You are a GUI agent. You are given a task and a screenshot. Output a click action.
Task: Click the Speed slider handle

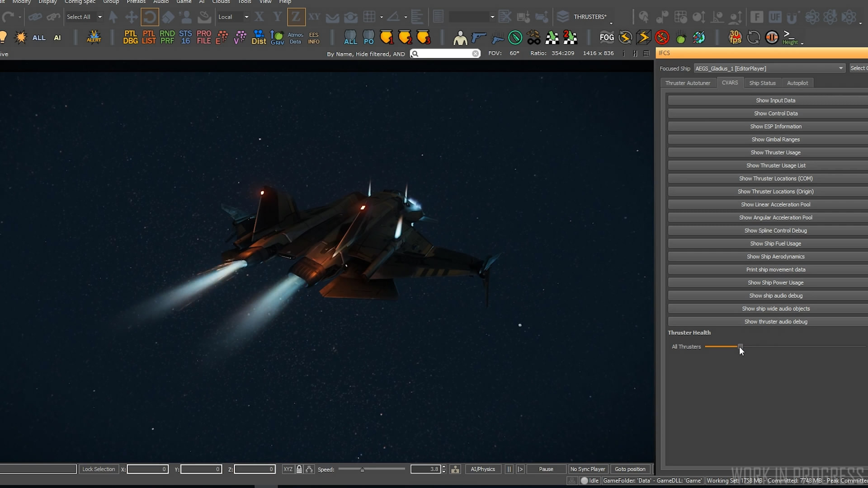pos(362,469)
